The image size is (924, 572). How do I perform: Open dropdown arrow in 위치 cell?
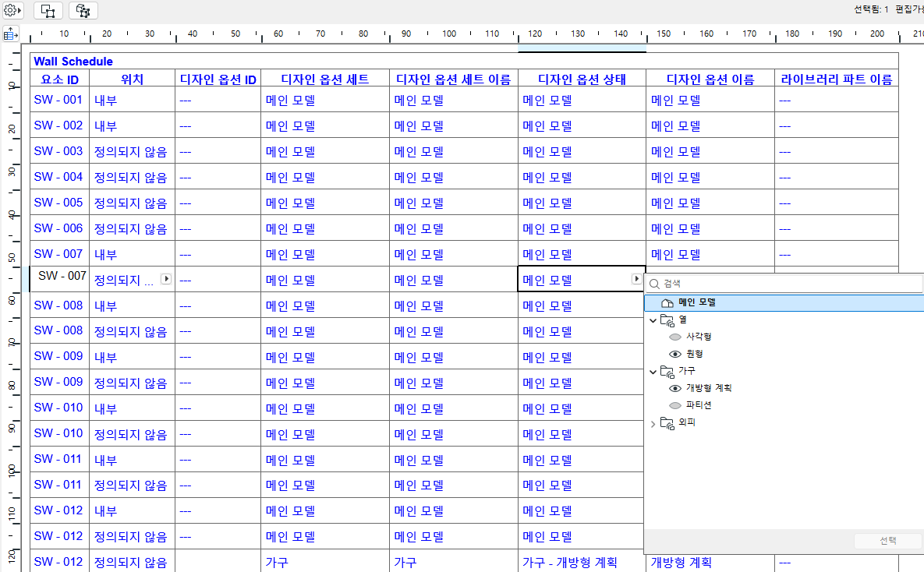tap(165, 279)
